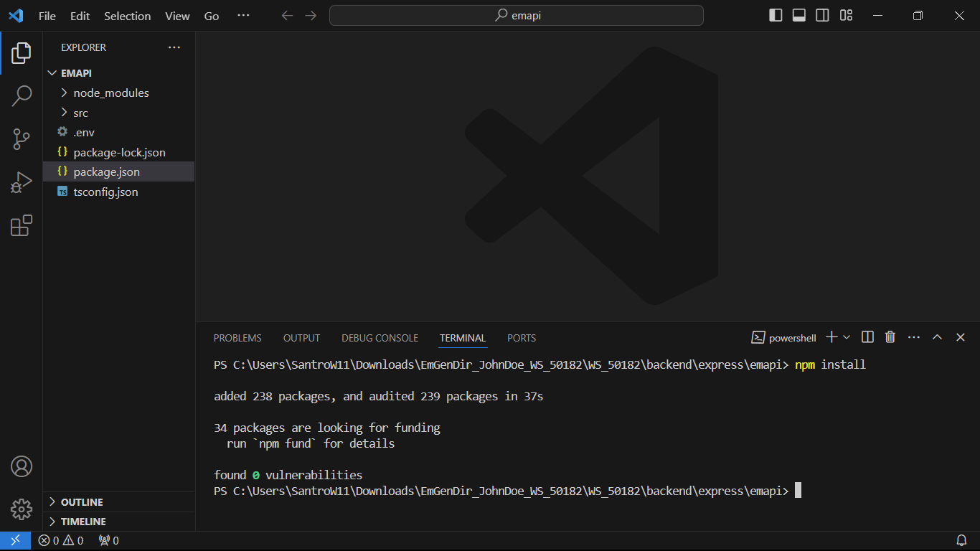Image resolution: width=980 pixels, height=551 pixels.
Task: Switch to the PORTS tab
Action: (522, 338)
